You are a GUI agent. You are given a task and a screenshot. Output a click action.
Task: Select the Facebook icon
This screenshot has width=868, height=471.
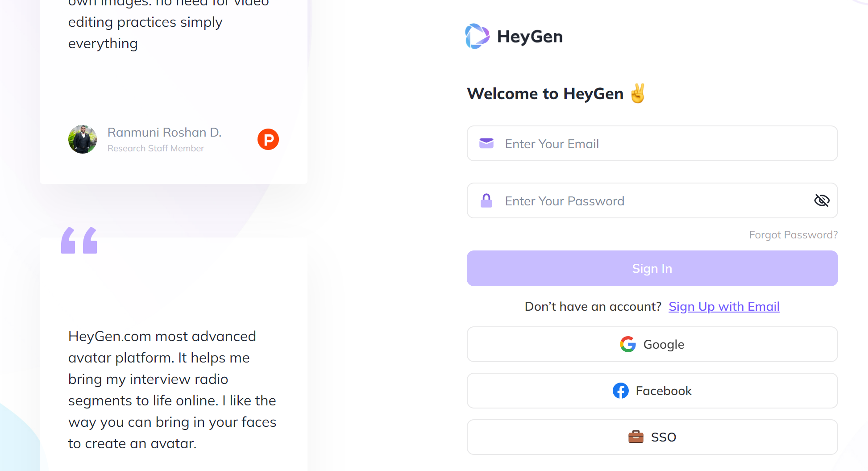click(620, 391)
